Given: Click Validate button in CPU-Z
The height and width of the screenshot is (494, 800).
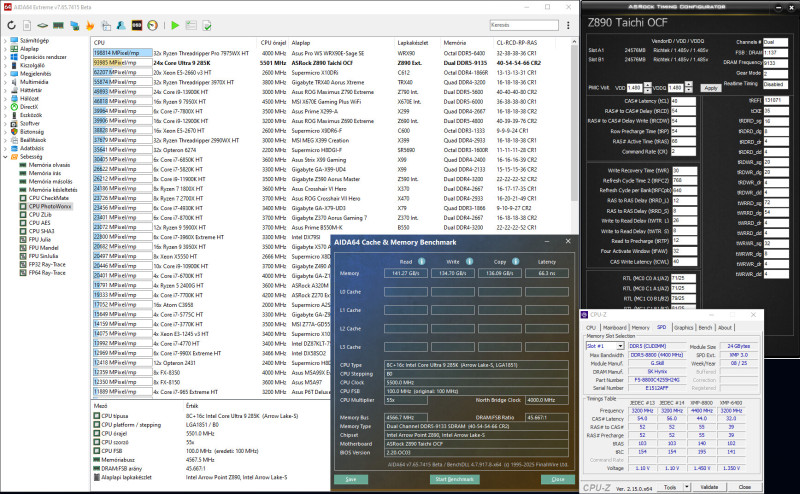Looking at the screenshot, I should click(x=709, y=487).
